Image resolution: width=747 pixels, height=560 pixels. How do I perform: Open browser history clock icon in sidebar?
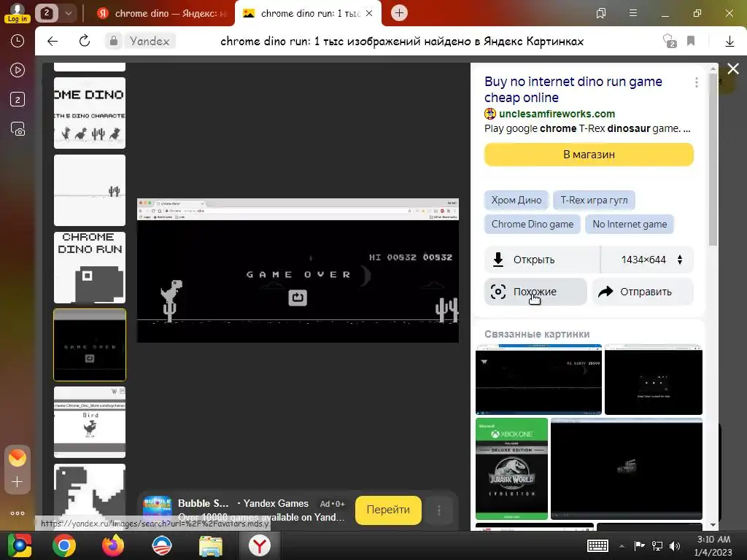[18, 41]
